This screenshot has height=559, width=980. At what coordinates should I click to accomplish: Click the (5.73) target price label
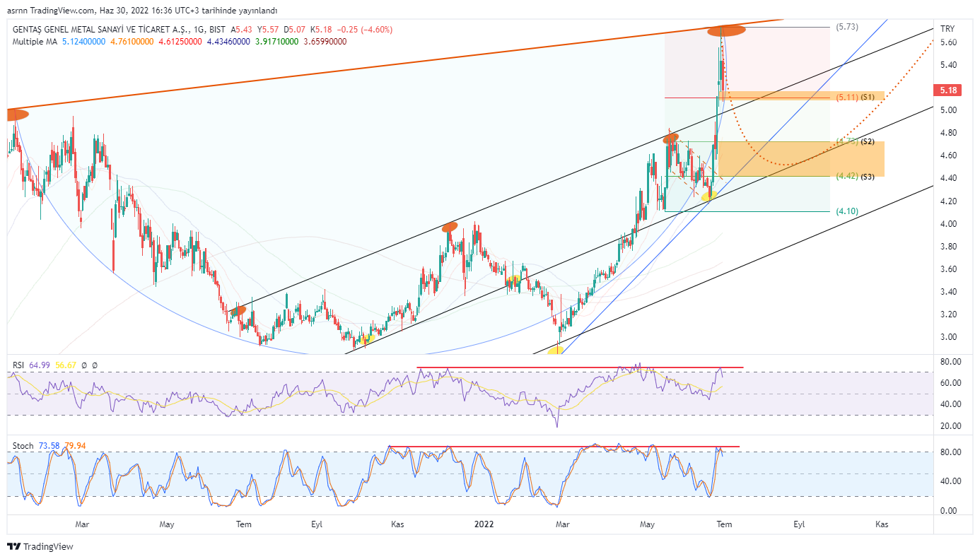pyautogui.click(x=846, y=27)
